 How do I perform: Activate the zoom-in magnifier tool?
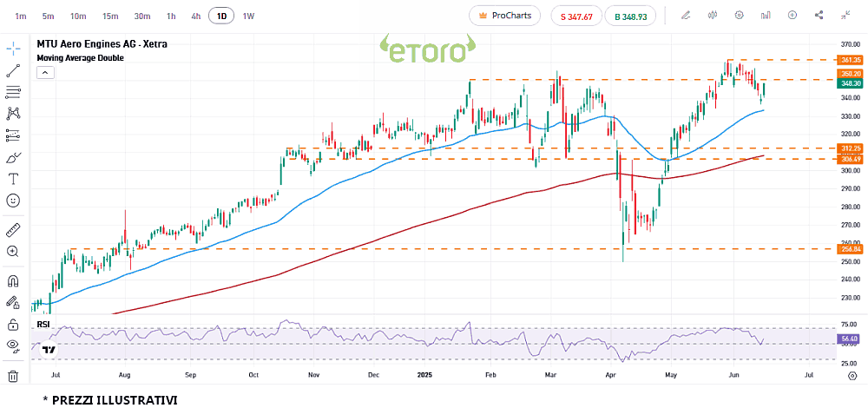click(13, 252)
